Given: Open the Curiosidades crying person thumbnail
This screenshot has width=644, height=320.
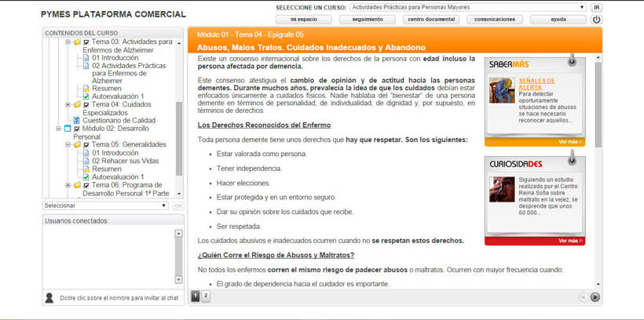Looking at the screenshot, I should point(502,189).
